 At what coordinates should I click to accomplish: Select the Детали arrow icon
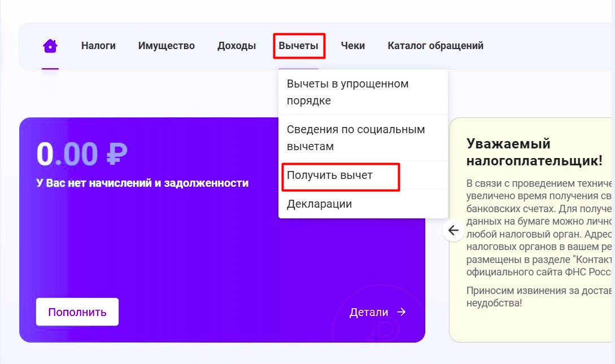(x=401, y=311)
